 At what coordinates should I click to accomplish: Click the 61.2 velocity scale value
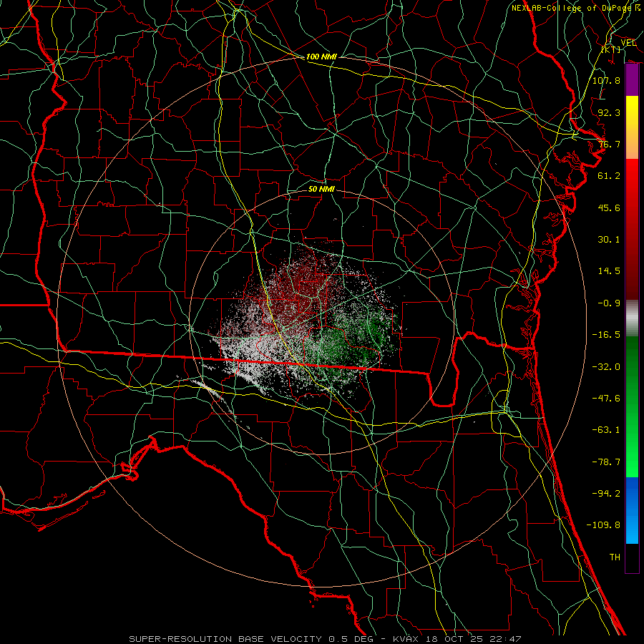609,176
